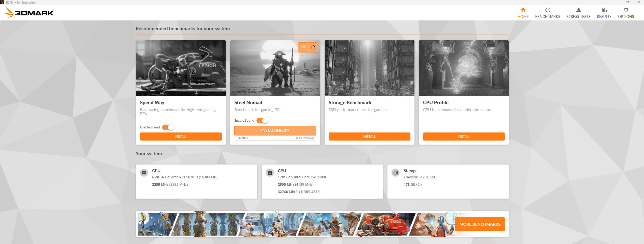Image resolution: width=644 pixels, height=244 pixels.
Task: Install the Speed Way benchmark
Action: (181, 137)
